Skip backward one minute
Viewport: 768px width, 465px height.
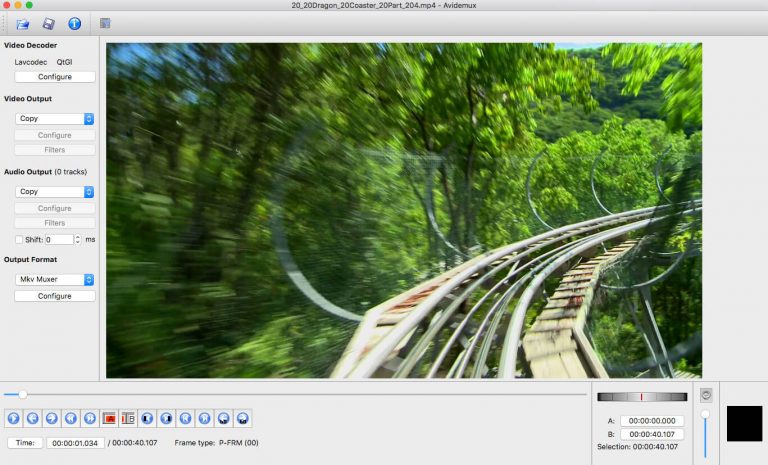[224, 418]
